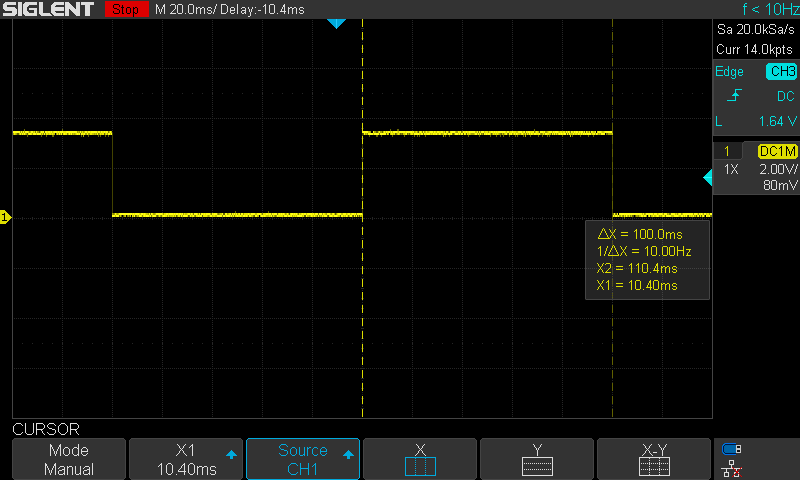This screenshot has height=480, width=800.
Task: Click the 1/ΔX = 10.00Hz readout
Action: (x=644, y=251)
